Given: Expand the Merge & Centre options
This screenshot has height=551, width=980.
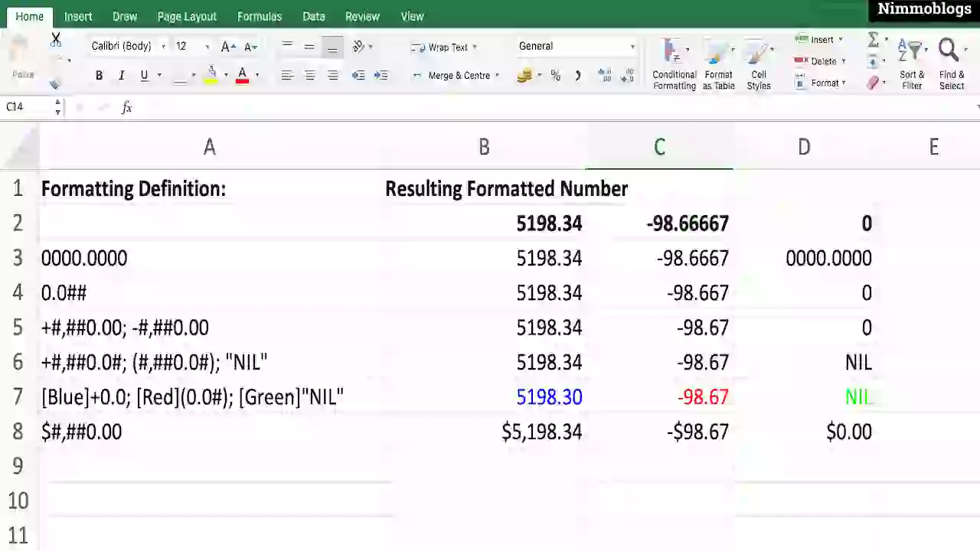Looking at the screenshot, I should pos(497,75).
